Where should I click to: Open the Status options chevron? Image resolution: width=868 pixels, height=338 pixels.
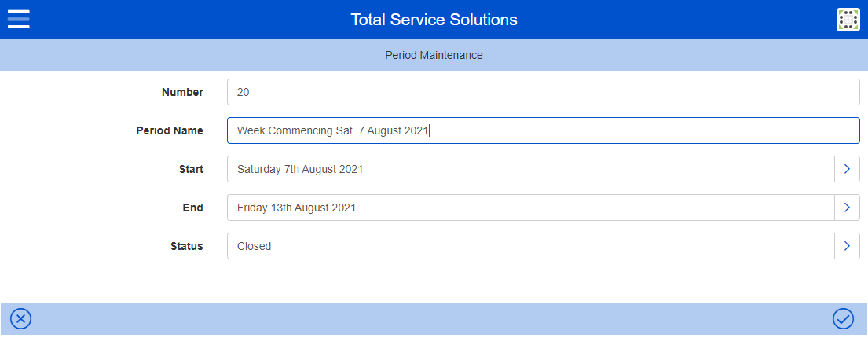(x=847, y=246)
